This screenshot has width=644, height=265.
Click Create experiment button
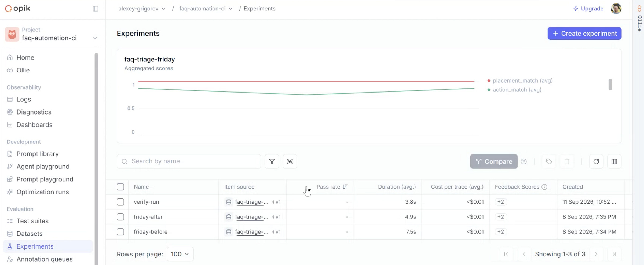(x=584, y=34)
